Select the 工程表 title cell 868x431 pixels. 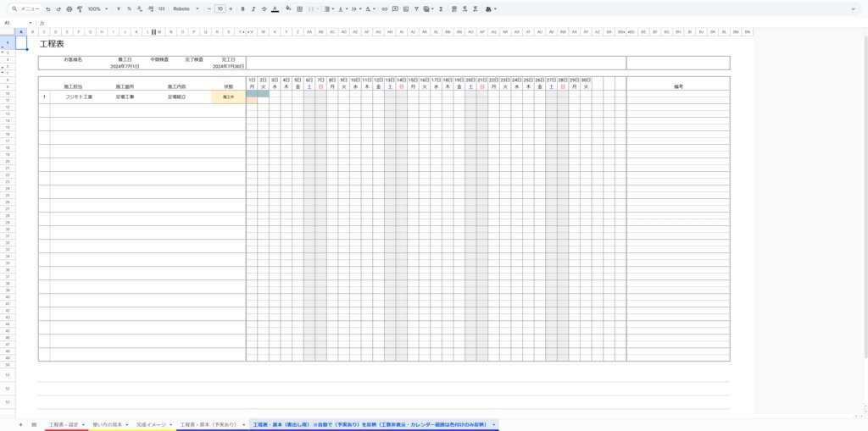52,44
